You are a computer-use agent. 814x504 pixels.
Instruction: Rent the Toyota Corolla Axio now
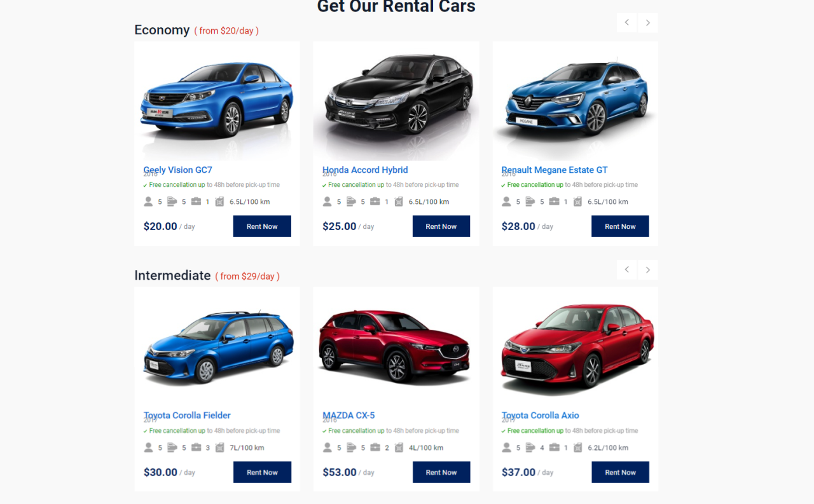(x=620, y=472)
